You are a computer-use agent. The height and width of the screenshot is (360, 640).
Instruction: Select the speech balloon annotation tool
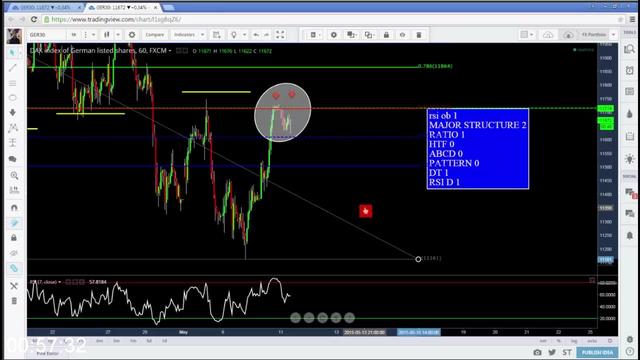point(13,159)
